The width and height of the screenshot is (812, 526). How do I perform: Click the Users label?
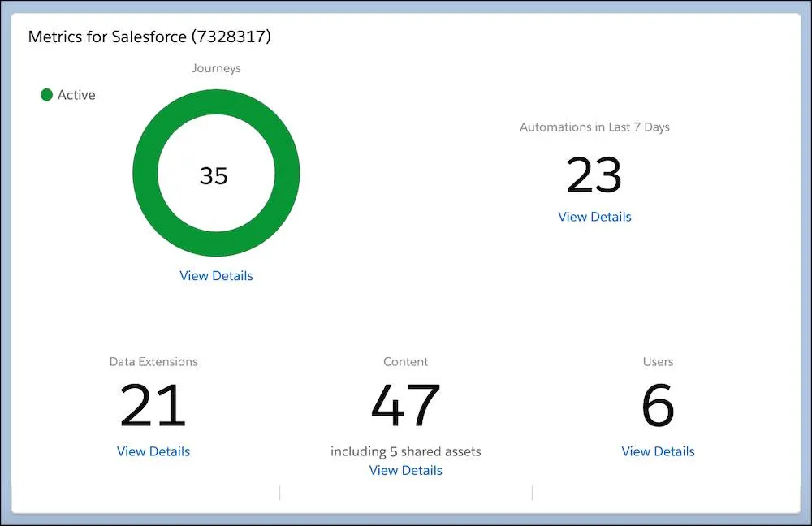pyautogui.click(x=658, y=361)
